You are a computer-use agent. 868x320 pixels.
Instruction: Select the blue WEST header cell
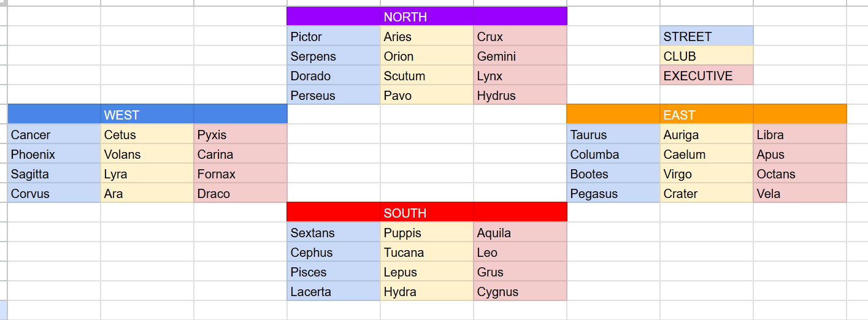tap(147, 115)
